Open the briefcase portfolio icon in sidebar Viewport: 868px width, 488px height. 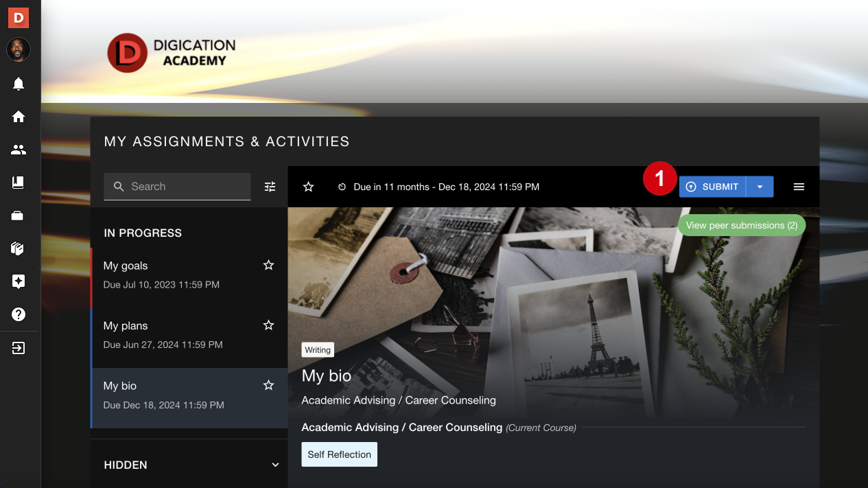pos(19,216)
